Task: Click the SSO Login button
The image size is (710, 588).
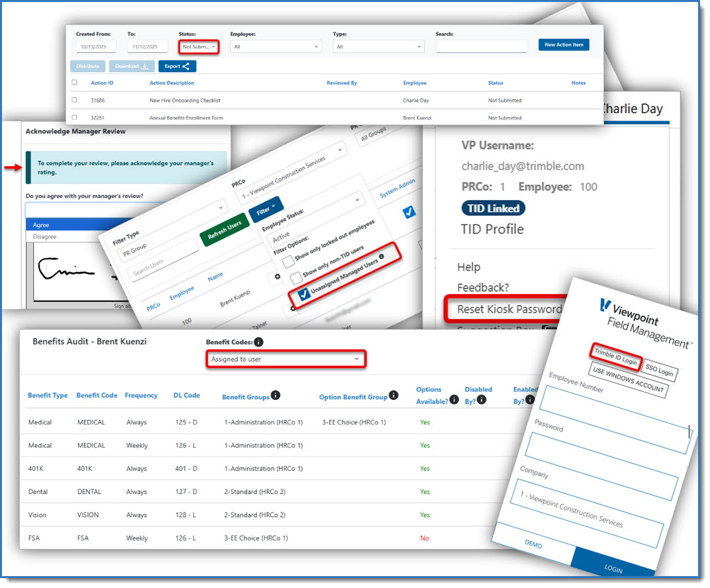Action: pyautogui.click(x=659, y=370)
